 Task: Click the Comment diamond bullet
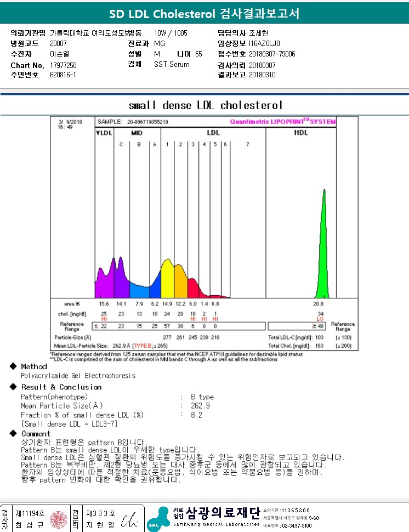13,433
